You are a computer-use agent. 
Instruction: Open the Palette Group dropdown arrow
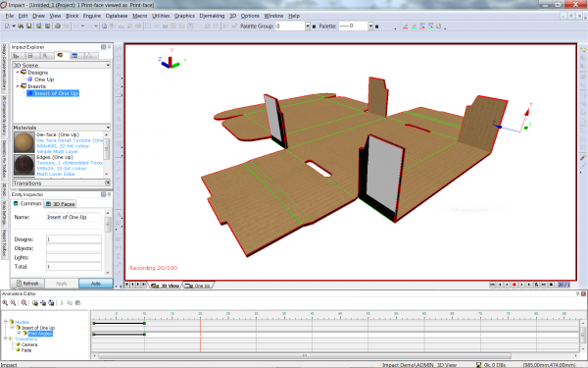(308, 26)
